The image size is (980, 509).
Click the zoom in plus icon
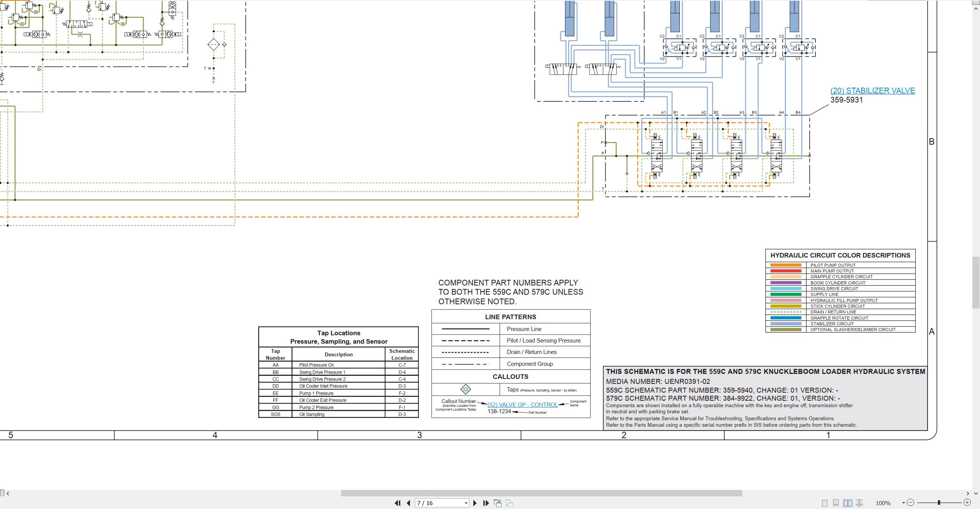[x=967, y=502]
